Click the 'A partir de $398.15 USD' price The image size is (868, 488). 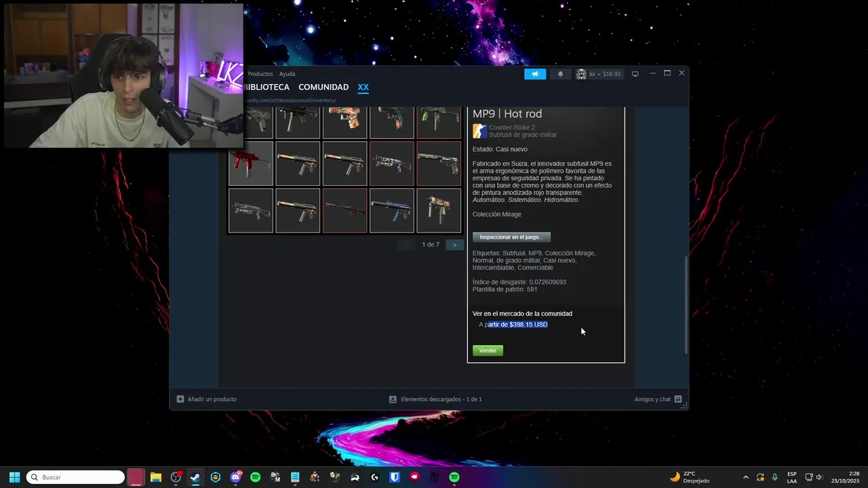513,325
